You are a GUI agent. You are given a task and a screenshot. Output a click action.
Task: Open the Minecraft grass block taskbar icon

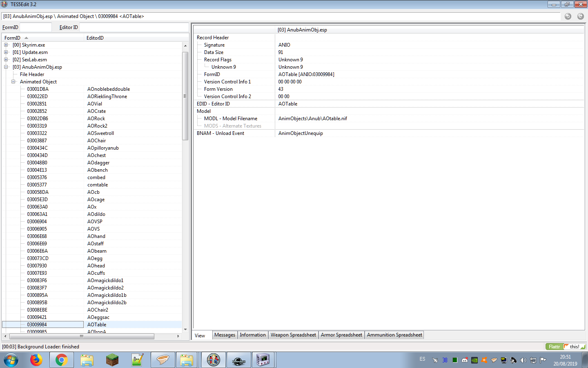[x=112, y=360]
